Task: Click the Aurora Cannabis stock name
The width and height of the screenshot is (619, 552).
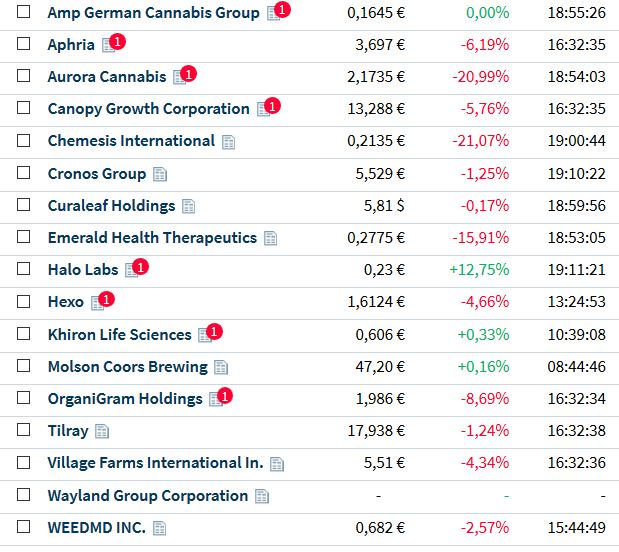Action: point(107,77)
